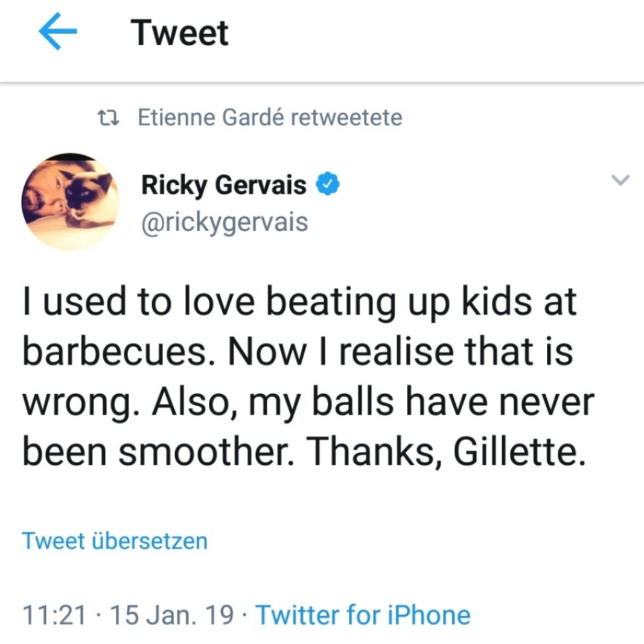Open Etienne Gardé retweetete link
Viewport: 644px width, 644px height.
pyautogui.click(x=270, y=118)
